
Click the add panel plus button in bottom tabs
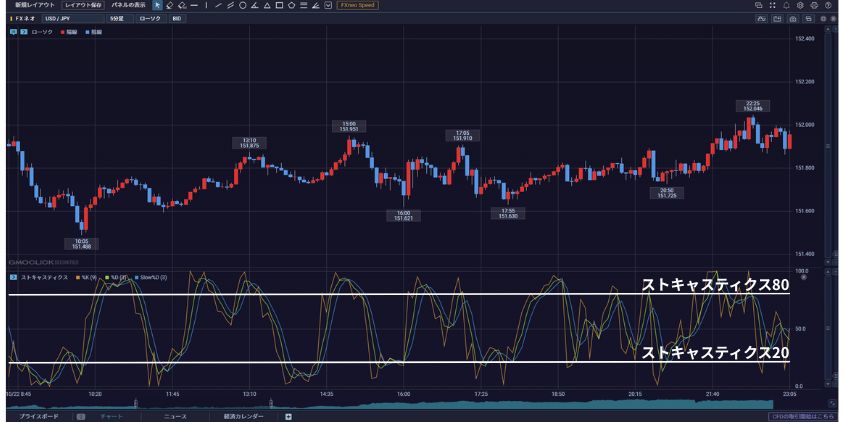pyautogui.click(x=287, y=416)
